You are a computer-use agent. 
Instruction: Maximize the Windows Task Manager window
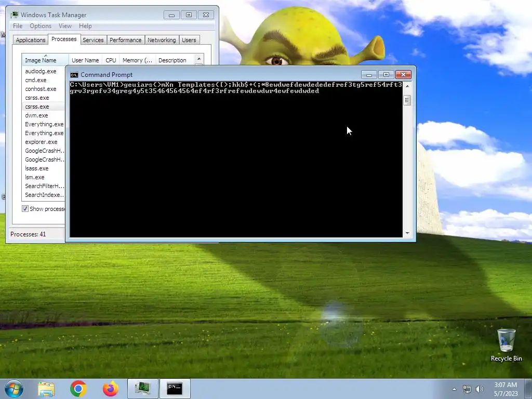(x=189, y=15)
